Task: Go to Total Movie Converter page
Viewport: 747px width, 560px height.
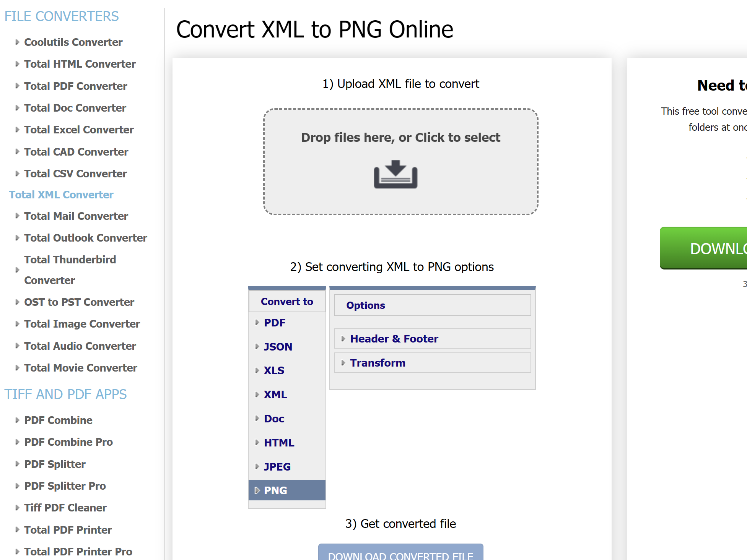Action: tap(81, 368)
